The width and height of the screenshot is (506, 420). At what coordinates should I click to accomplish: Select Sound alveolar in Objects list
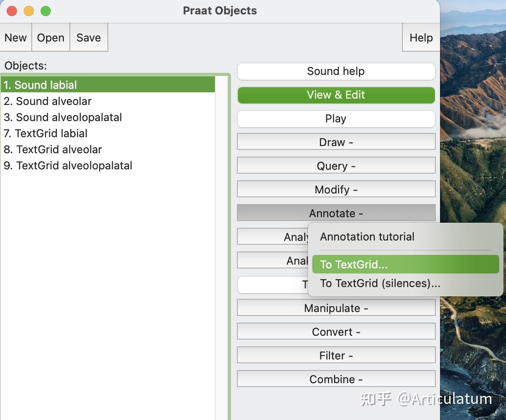point(47,101)
